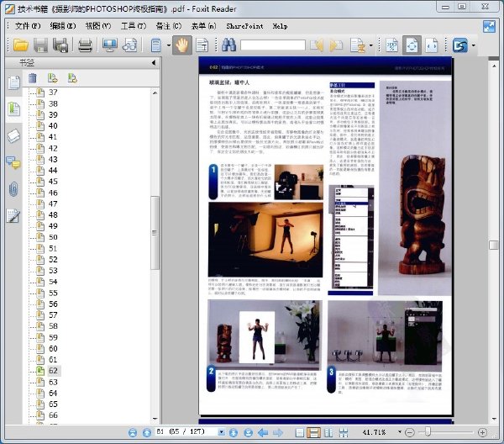The image size is (504, 444).
Task: Click the first add bookmark icon
Action: tap(52, 78)
